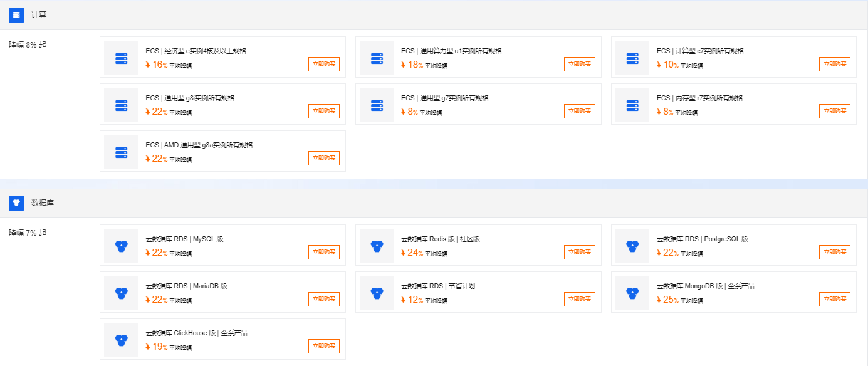This screenshot has height=366, width=868.
Task: Click database icon for RDS MySQL 版
Action: (121, 246)
